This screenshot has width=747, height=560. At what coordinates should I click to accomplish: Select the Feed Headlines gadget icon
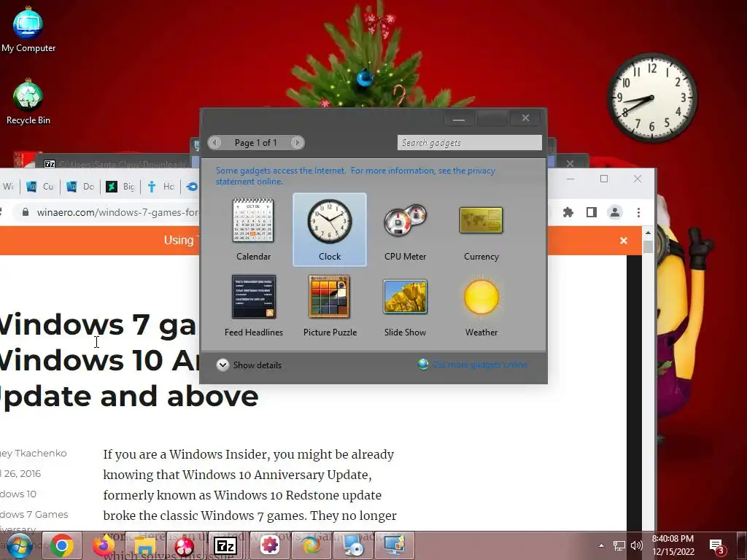point(254,296)
